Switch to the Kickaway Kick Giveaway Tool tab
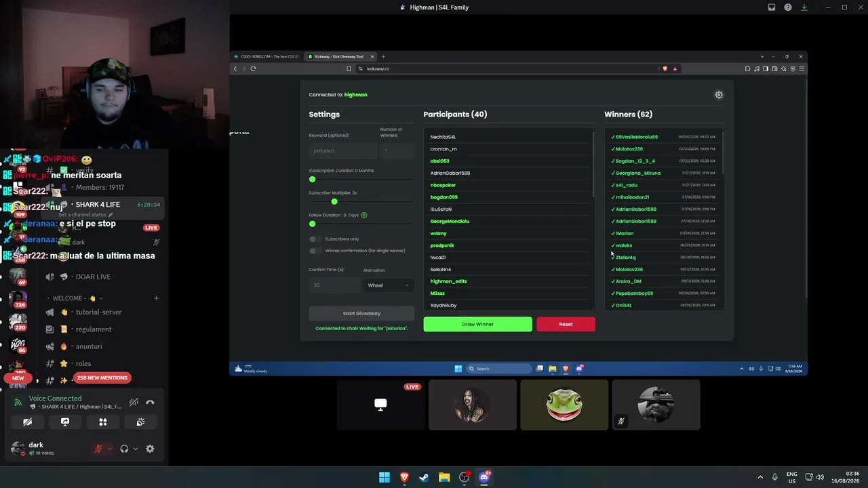 pos(339,56)
